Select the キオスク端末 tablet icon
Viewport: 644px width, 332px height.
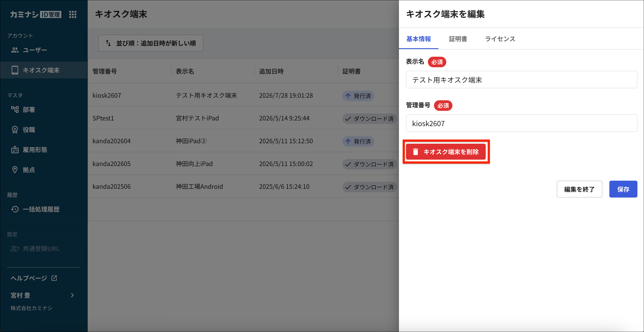tap(15, 70)
